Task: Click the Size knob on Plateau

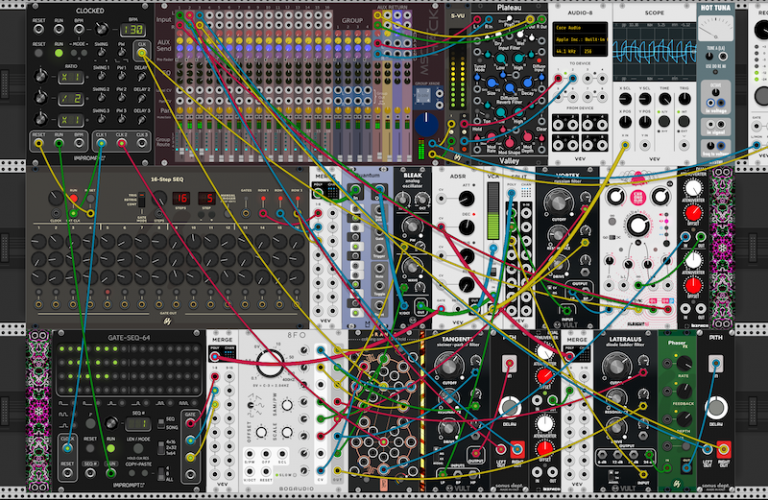Action: 492,83
